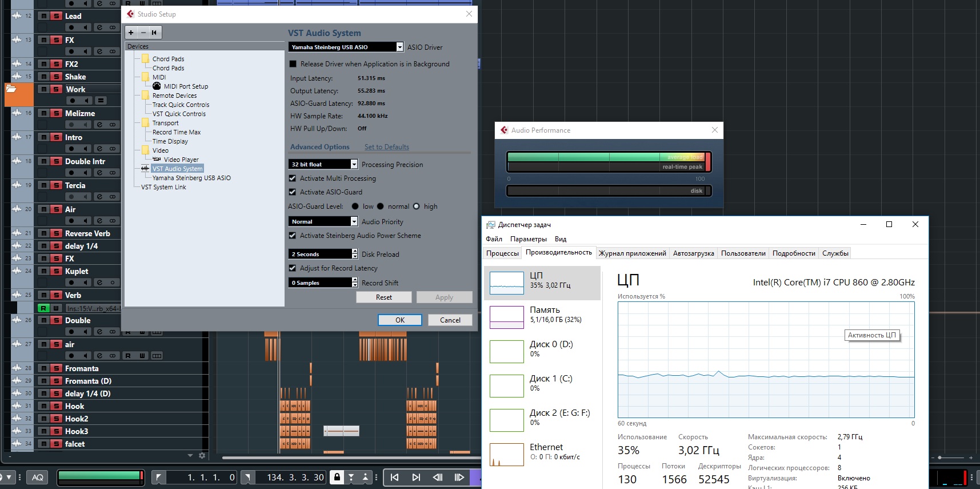This screenshot has height=489, width=980.
Task: Open channel settings for Intro track
Action: tap(99, 149)
